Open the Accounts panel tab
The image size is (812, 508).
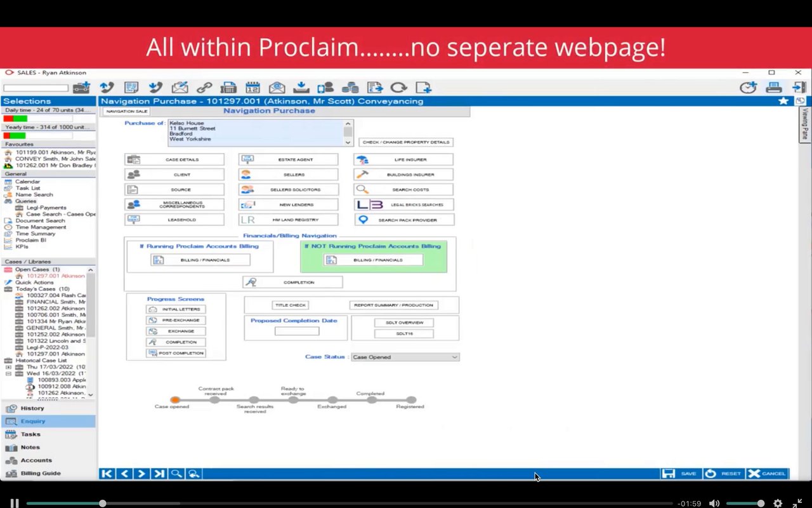48,460
